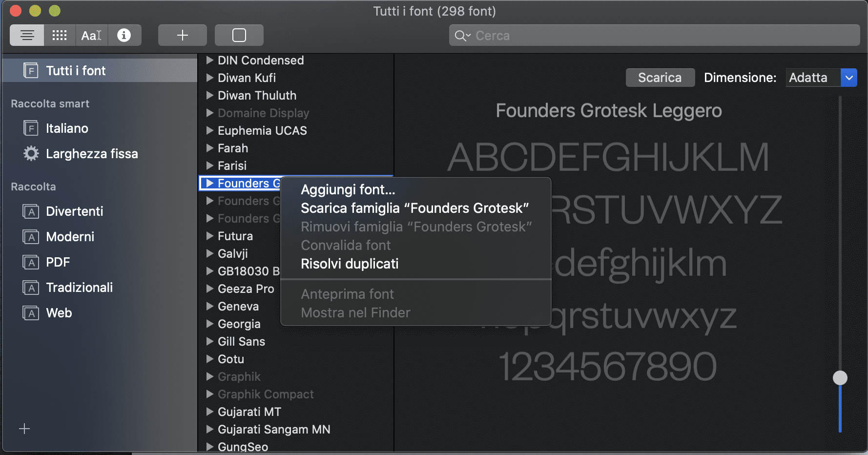This screenshot has height=455, width=868.
Task: Click the magnifier search icon
Action: tap(462, 36)
